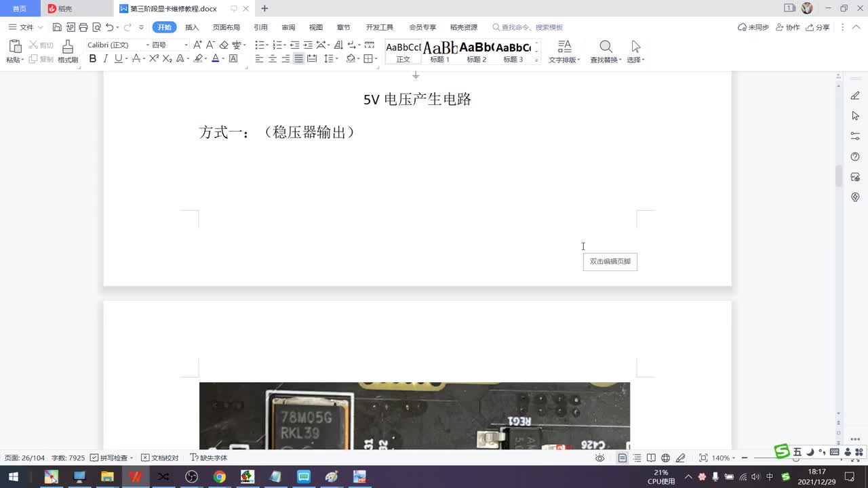Open the font size 四号 dropdown
The image size is (868, 488).
coord(186,45)
